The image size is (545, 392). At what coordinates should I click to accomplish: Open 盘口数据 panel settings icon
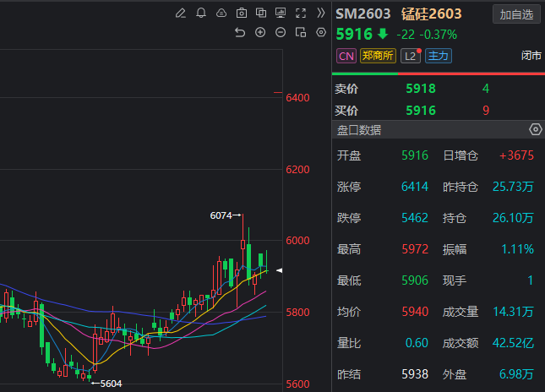[535, 130]
